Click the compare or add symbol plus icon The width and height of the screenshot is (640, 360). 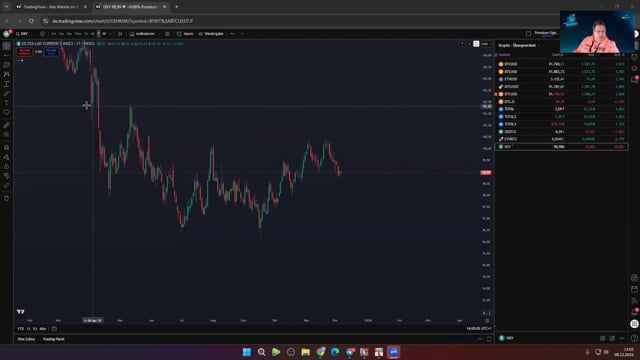pyautogui.click(x=42, y=34)
